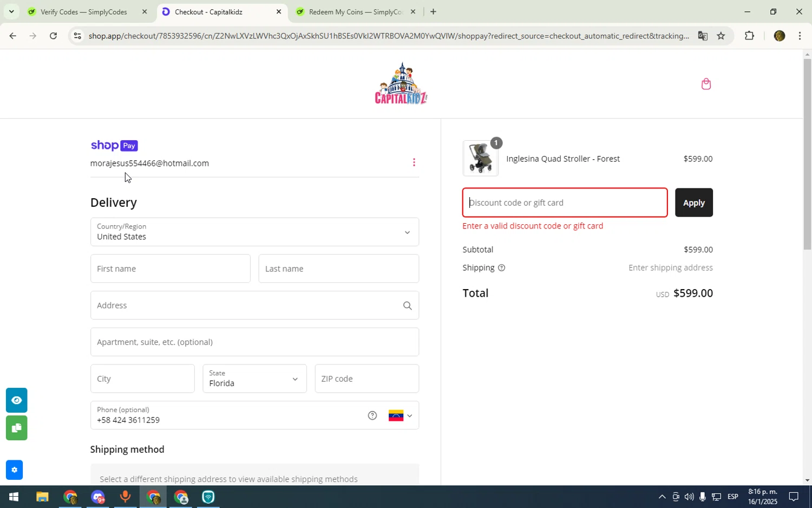Open a new browser tab

coord(433,11)
